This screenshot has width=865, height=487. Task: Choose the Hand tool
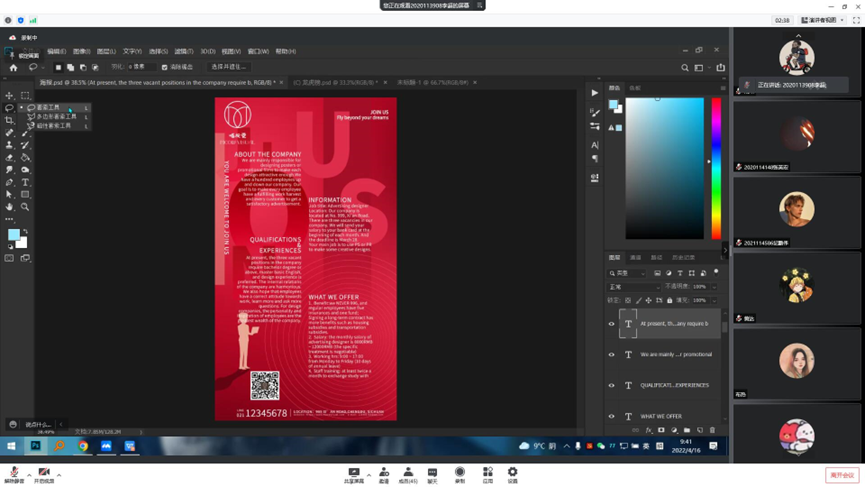10,207
